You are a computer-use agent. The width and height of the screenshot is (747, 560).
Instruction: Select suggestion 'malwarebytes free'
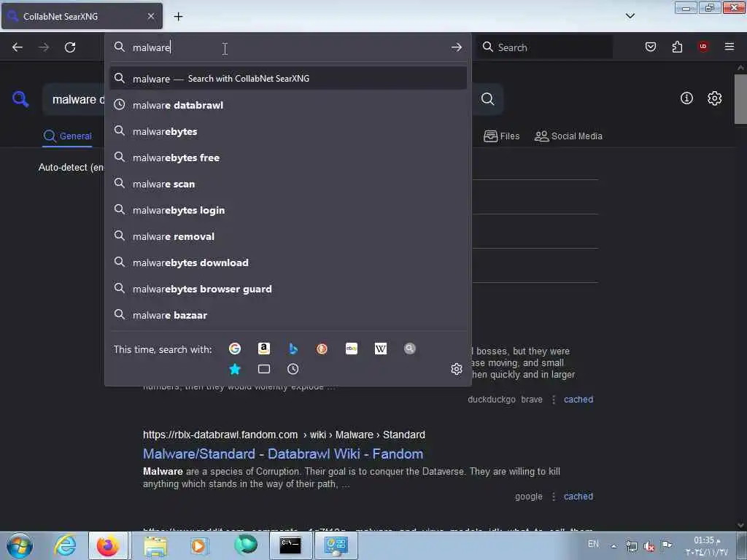tap(288, 157)
